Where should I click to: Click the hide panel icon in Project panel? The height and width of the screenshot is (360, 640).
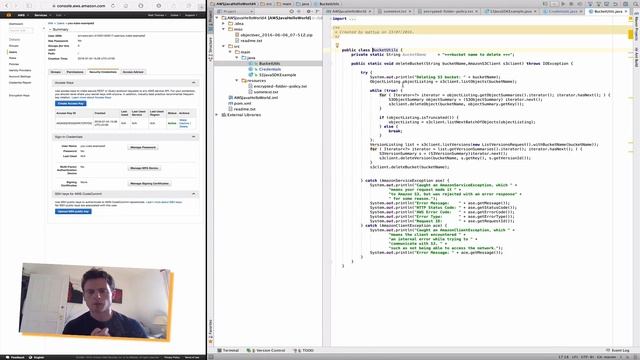[x=318, y=11]
